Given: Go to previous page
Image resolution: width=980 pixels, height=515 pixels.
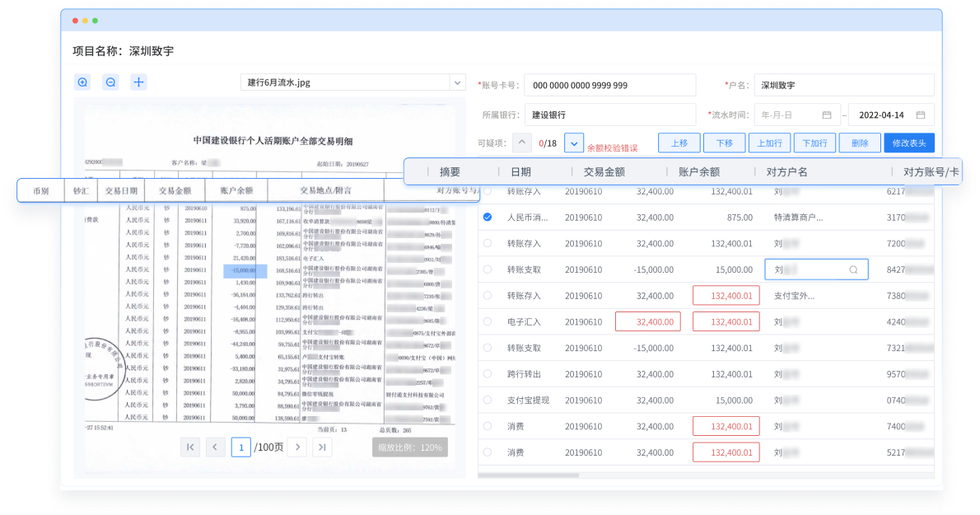Looking at the screenshot, I should click(215, 447).
